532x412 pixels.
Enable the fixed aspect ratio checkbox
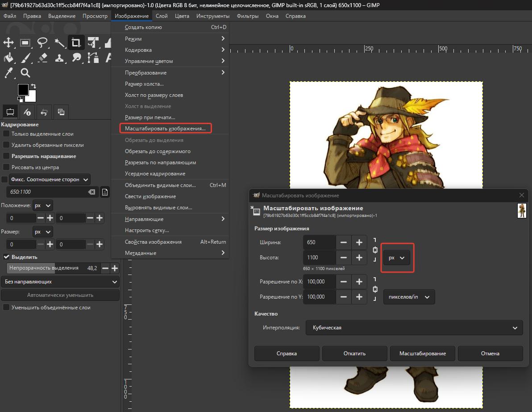(x=4, y=179)
